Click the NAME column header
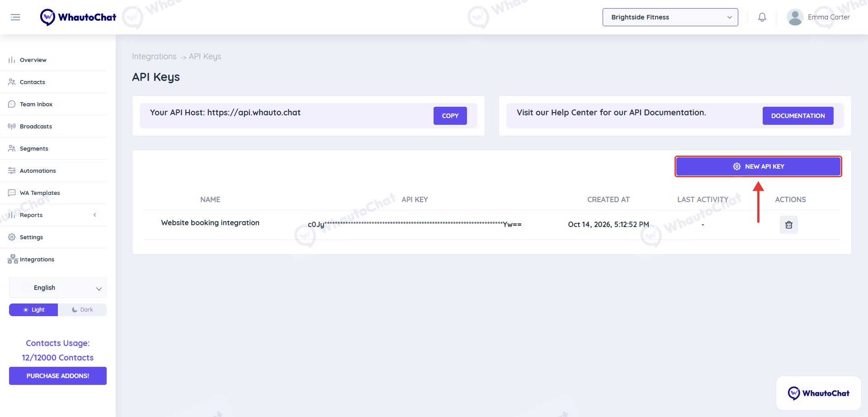 tap(210, 199)
